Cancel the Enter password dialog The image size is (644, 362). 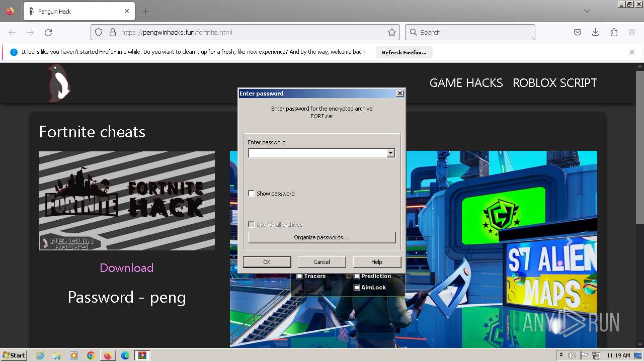point(321,262)
